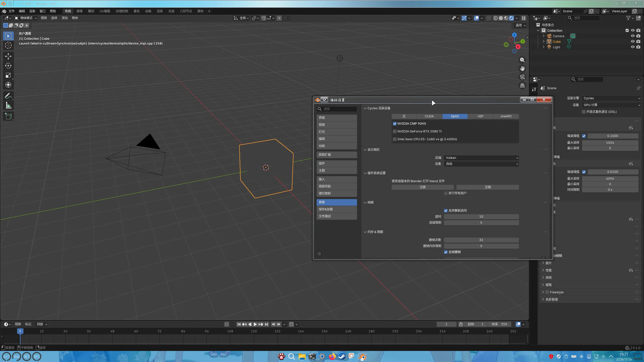Select the Annotate pencil tool
This screenshot has height=362, width=644.
[x=8, y=96]
